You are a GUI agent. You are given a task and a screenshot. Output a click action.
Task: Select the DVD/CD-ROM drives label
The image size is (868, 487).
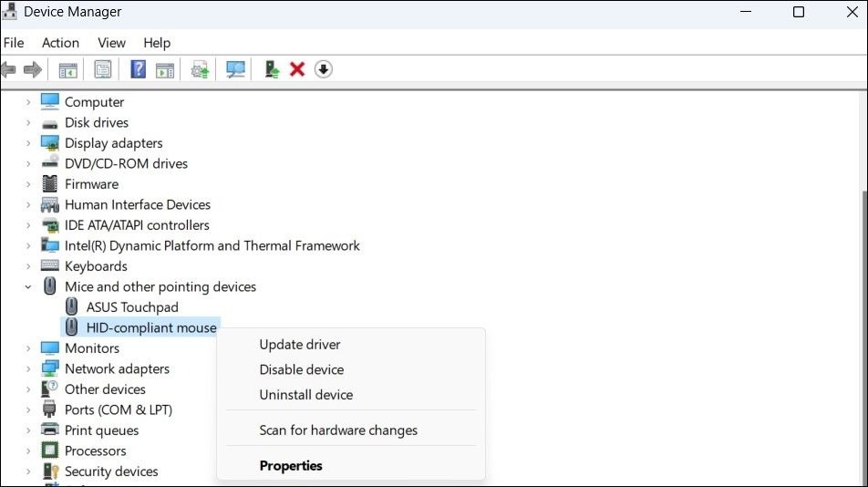[126, 163]
